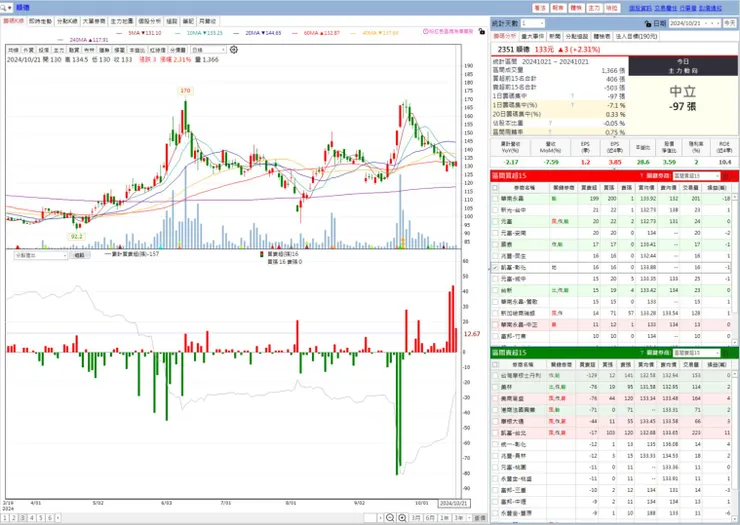Open the 關鍵券商 dropdown in sellers panel

point(697,353)
